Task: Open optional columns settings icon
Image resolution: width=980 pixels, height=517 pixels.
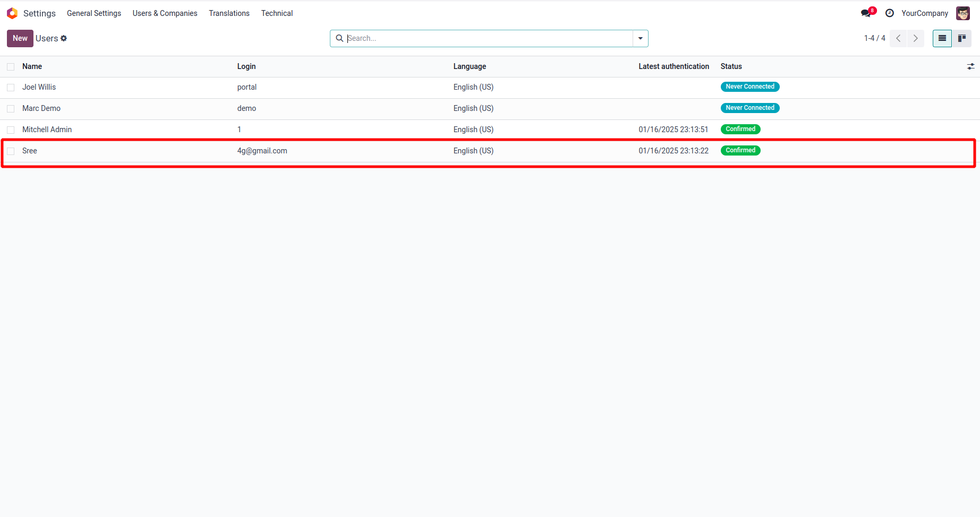Action: point(970,66)
